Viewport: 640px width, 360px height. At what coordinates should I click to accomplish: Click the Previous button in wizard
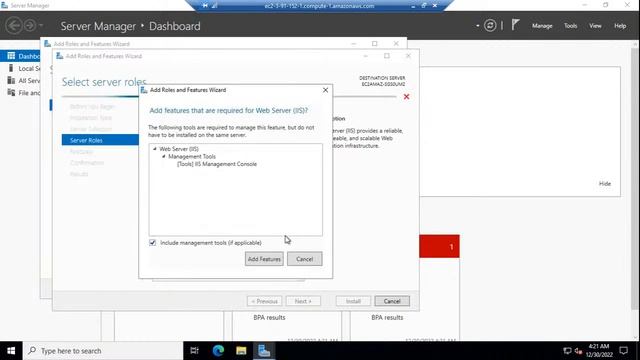coord(264,301)
